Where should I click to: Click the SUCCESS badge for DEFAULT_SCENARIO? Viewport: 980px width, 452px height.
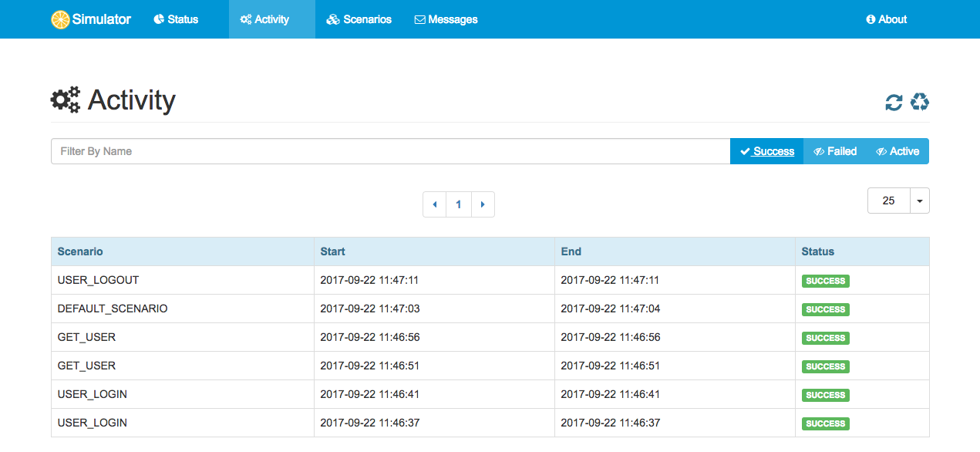click(825, 309)
